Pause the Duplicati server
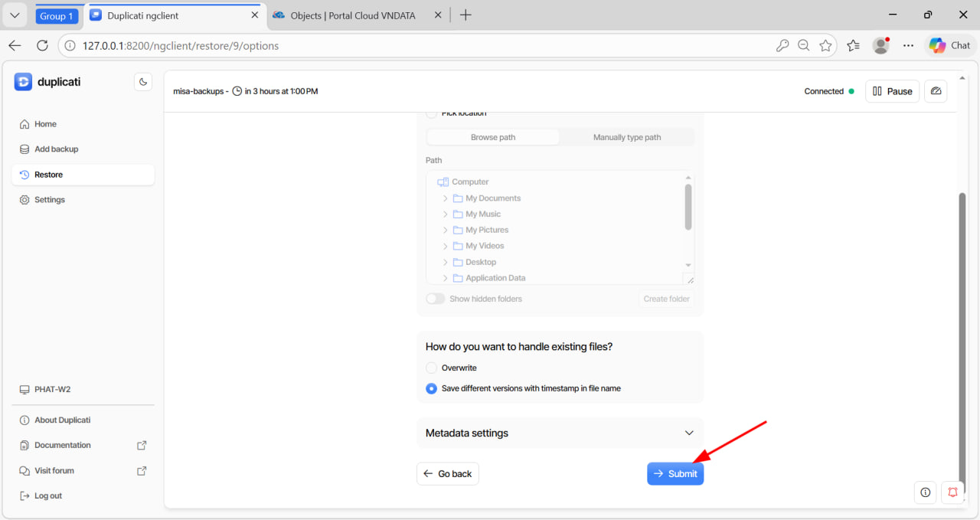Screen dimensions: 980x520 coord(892,91)
